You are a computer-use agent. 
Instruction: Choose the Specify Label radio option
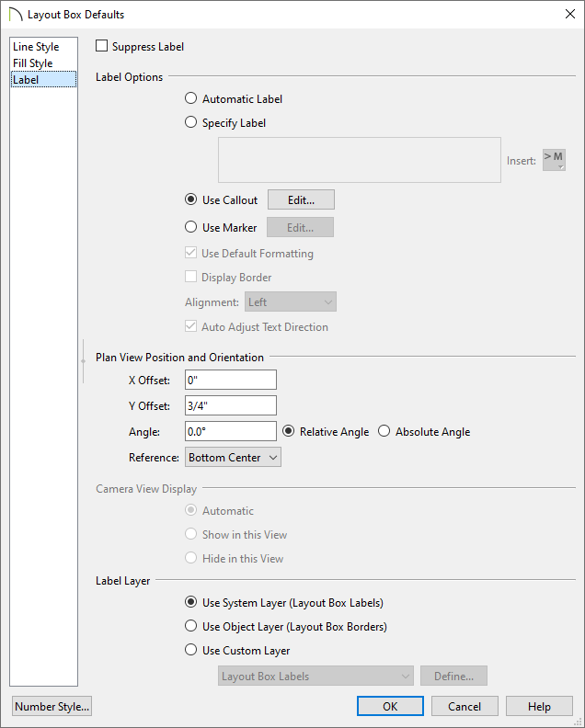tap(191, 122)
